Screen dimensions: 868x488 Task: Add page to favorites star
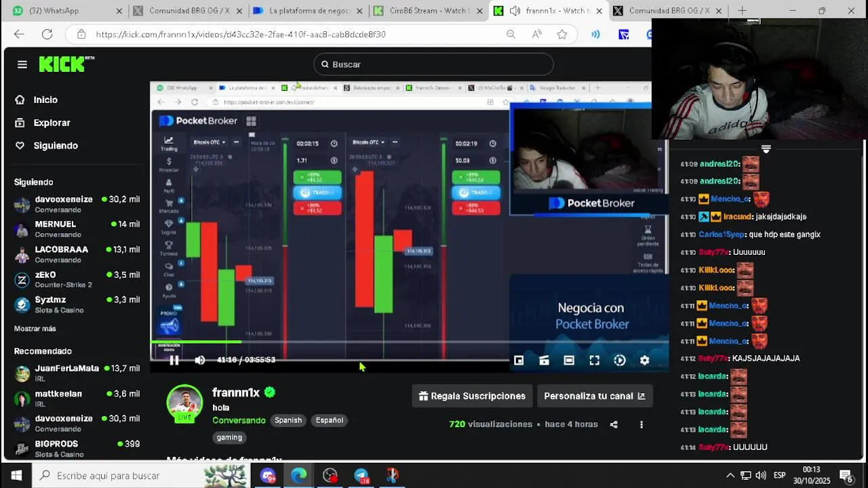(x=562, y=34)
